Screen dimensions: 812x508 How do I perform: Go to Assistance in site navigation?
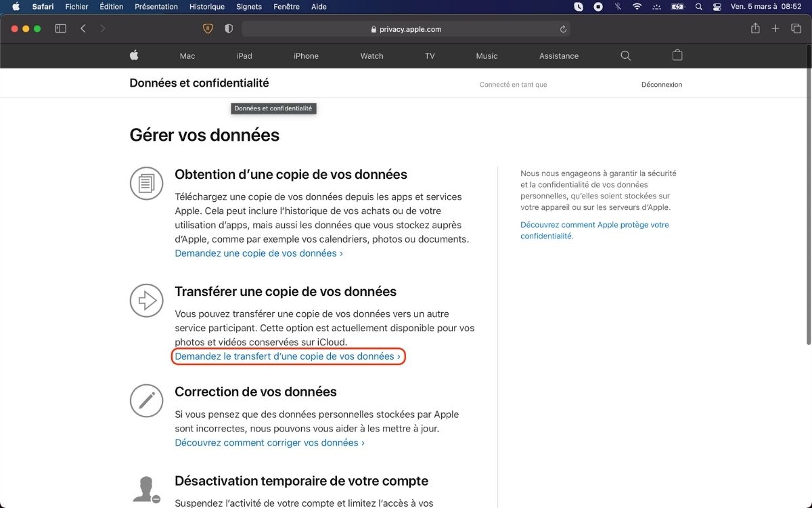559,56
